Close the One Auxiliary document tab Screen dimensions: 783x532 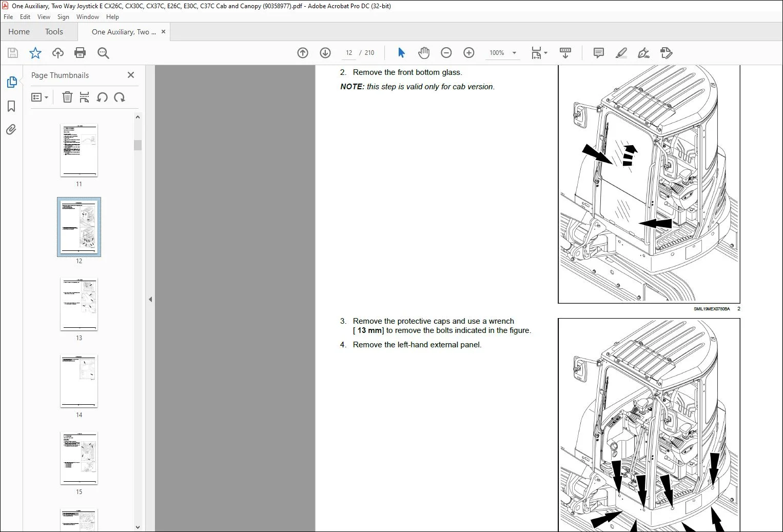coord(163,32)
